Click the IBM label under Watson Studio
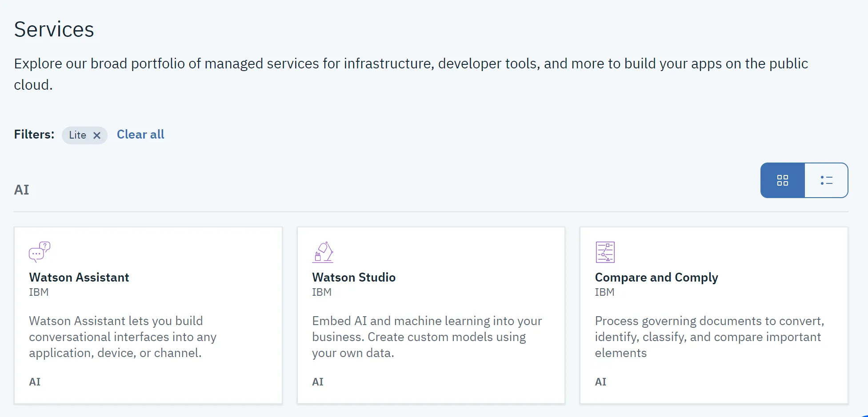This screenshot has height=417, width=868. (x=322, y=292)
